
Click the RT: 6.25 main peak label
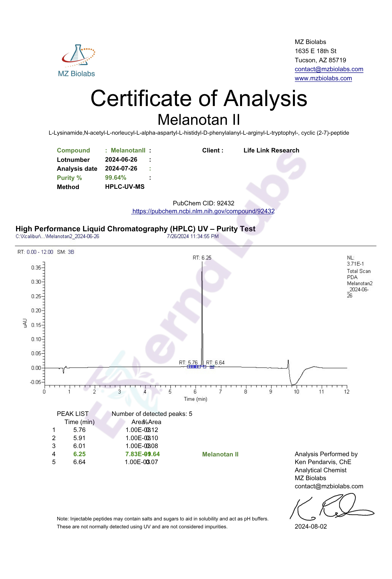click(x=202, y=257)
